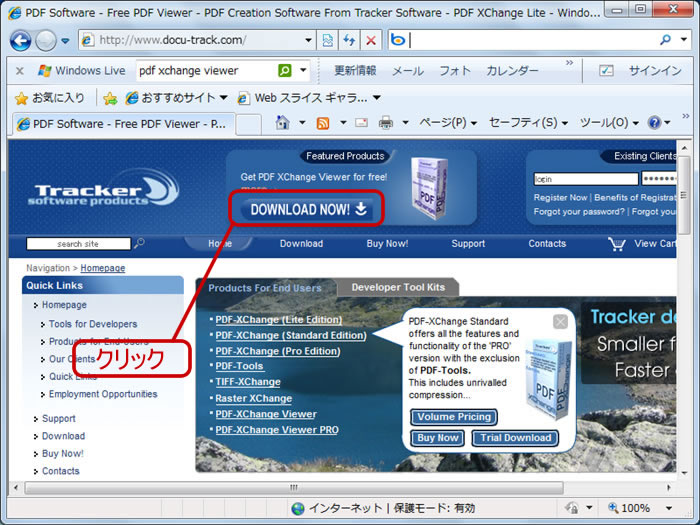Click the checkmark icon beside サインイン
Image resolution: width=700 pixels, height=525 pixels.
pos(605,71)
